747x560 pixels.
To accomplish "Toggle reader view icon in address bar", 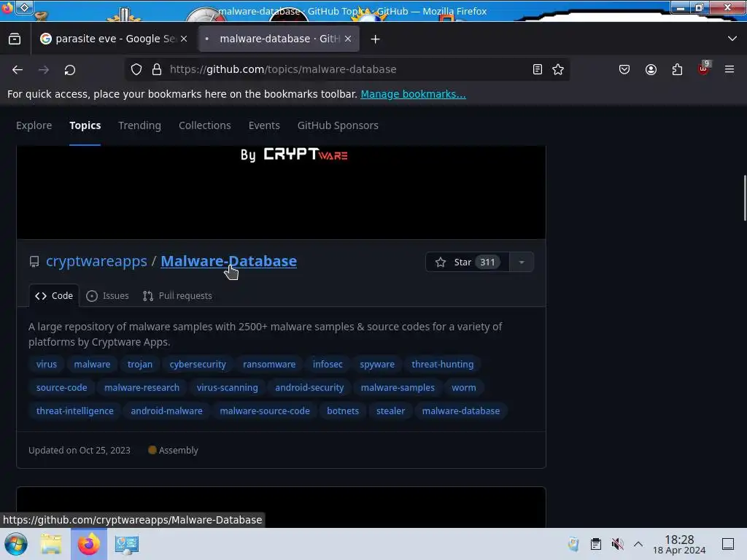I will [x=538, y=69].
